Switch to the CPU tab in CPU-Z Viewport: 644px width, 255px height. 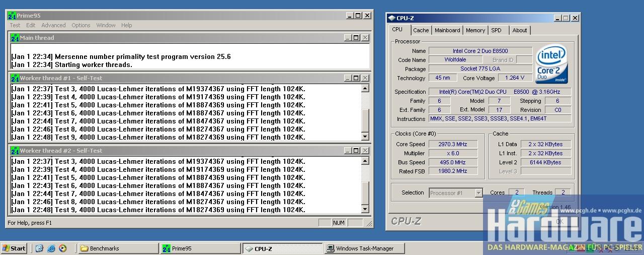tap(397, 30)
